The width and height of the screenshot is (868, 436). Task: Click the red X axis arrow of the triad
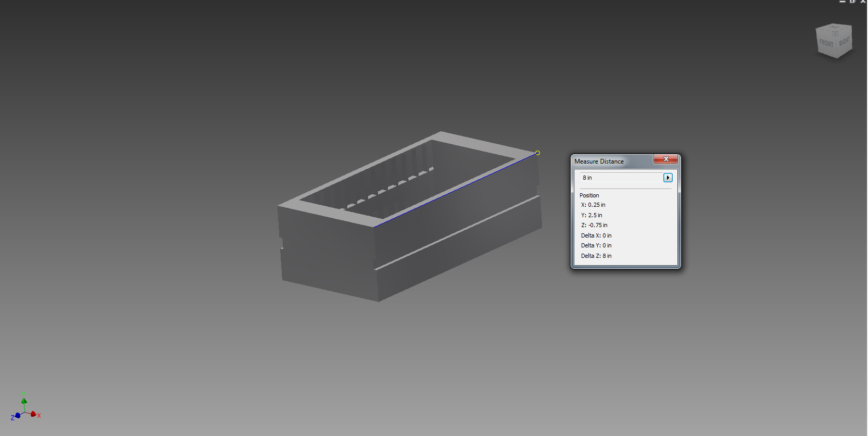[x=34, y=414]
